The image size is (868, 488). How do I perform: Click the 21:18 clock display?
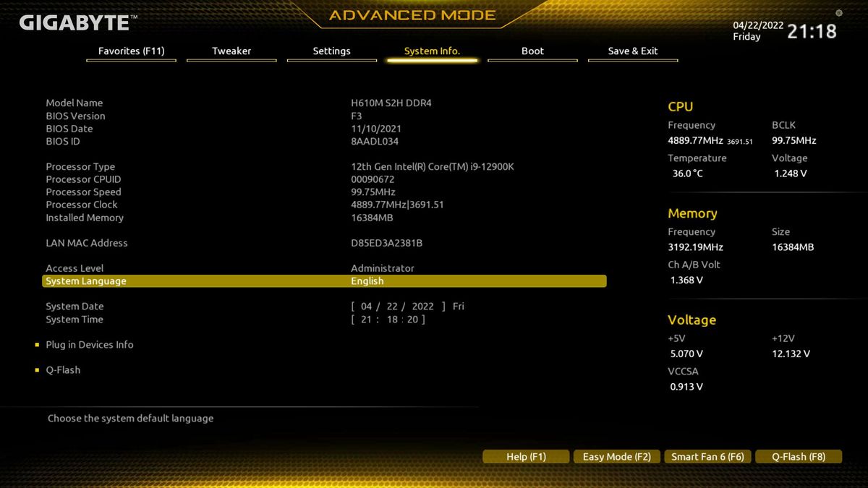(x=812, y=31)
